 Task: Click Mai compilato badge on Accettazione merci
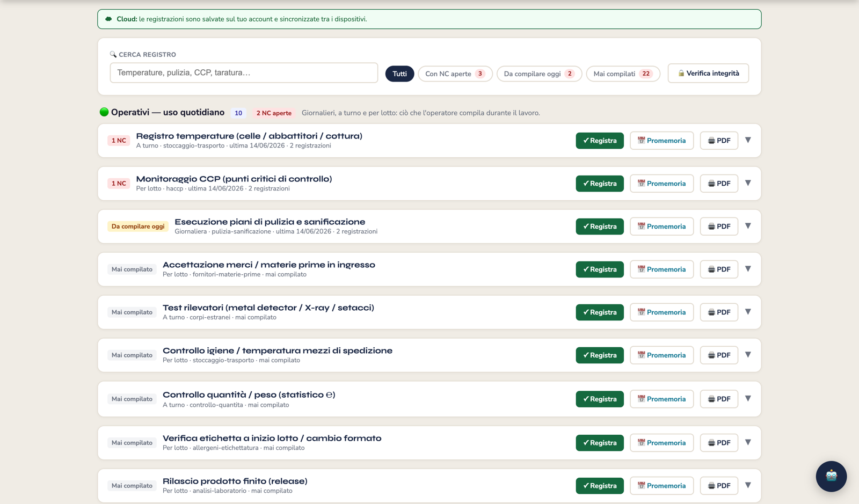132,269
